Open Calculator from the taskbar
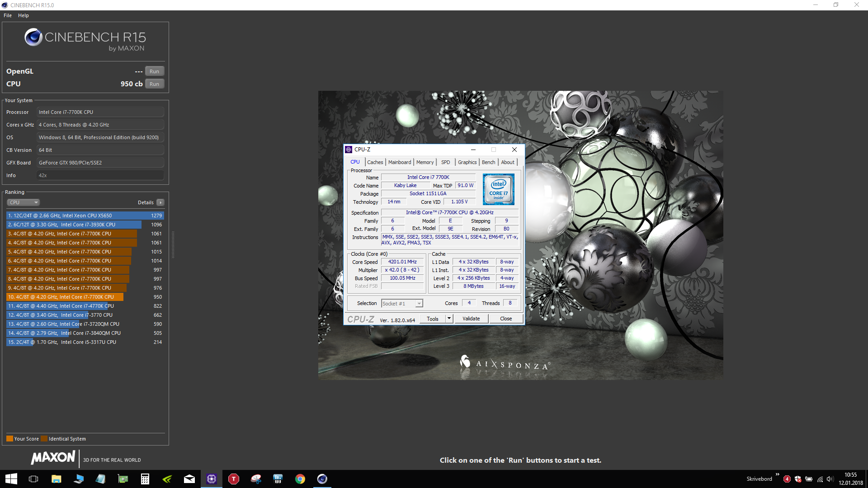 point(145,479)
